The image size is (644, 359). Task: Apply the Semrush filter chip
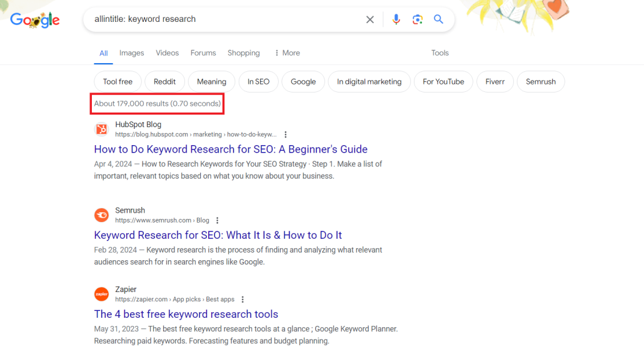pos(540,82)
